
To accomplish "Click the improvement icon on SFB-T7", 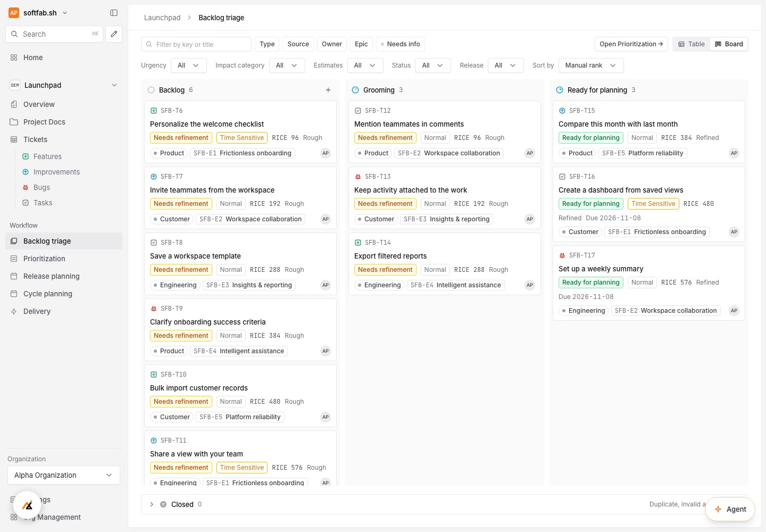I will coord(154,177).
